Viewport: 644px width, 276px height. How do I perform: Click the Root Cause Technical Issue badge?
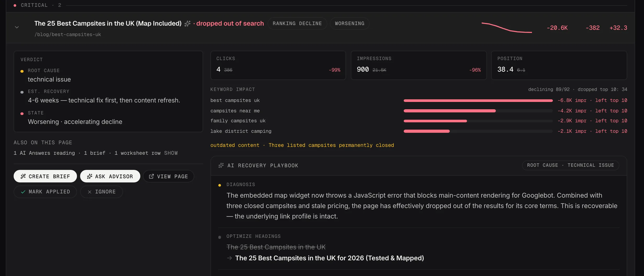pyautogui.click(x=571, y=165)
